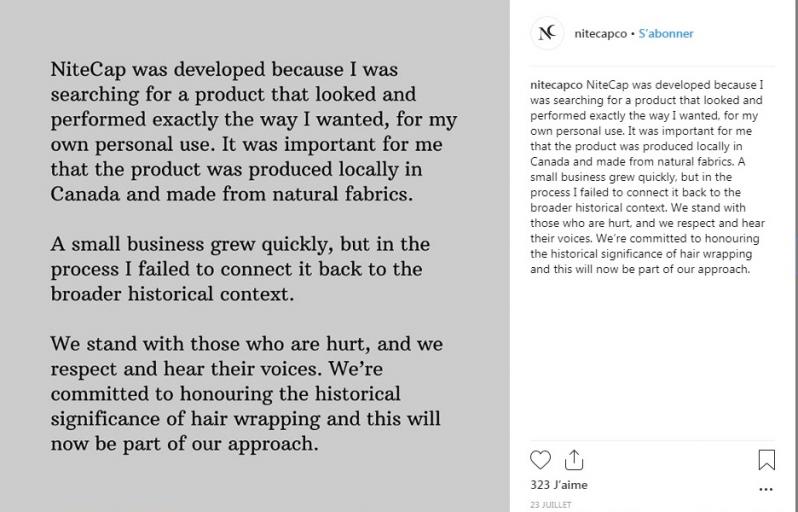
Task: Click the caption text beginning 'NiteCap was developed'
Action: pos(647,177)
